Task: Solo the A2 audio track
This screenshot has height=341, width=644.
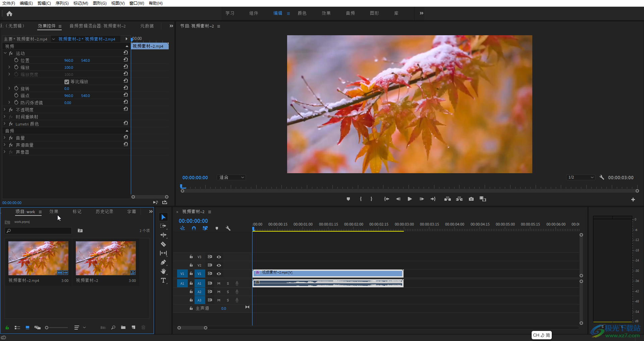Action: [x=228, y=292]
